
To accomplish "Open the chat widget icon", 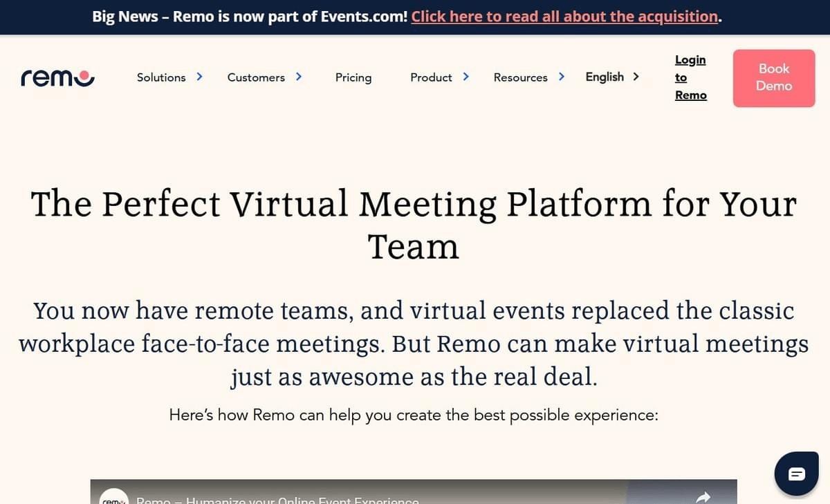I will point(796,474).
